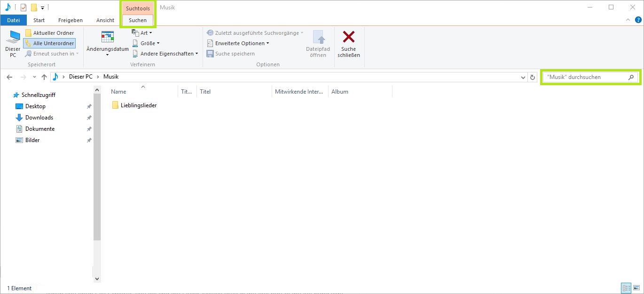Click the Album column header
Image resolution: width=644 pixels, height=294 pixels.
(360, 92)
